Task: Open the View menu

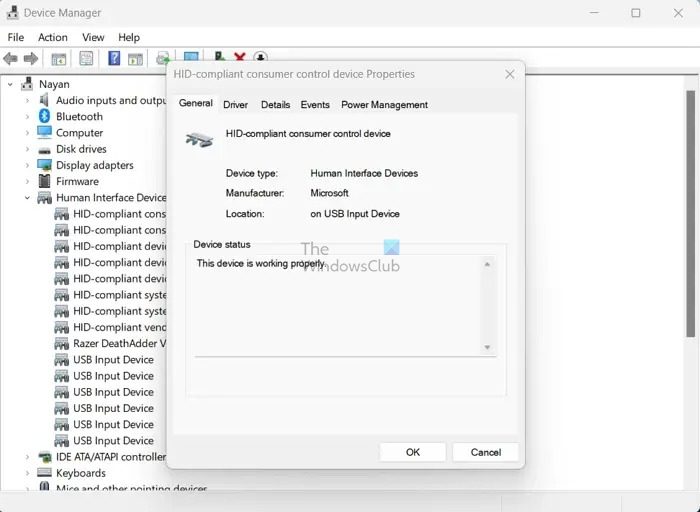Action: click(93, 37)
